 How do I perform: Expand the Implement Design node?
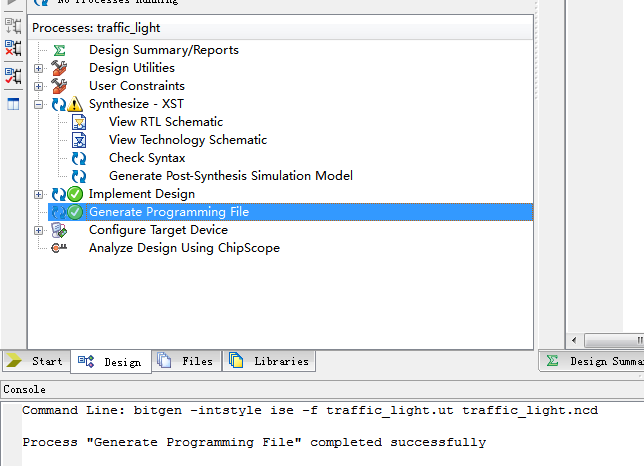pyautogui.click(x=39, y=195)
